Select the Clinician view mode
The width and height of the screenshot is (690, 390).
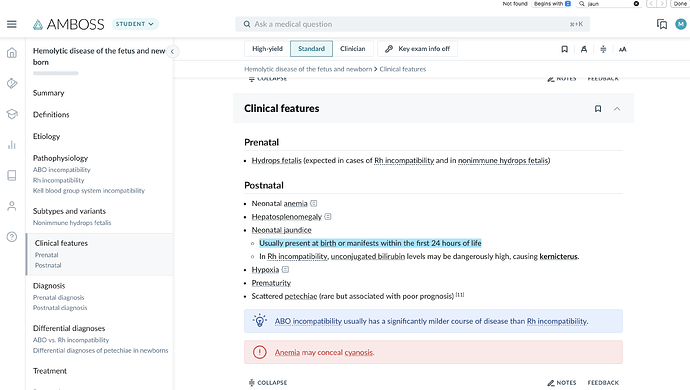[x=352, y=49]
